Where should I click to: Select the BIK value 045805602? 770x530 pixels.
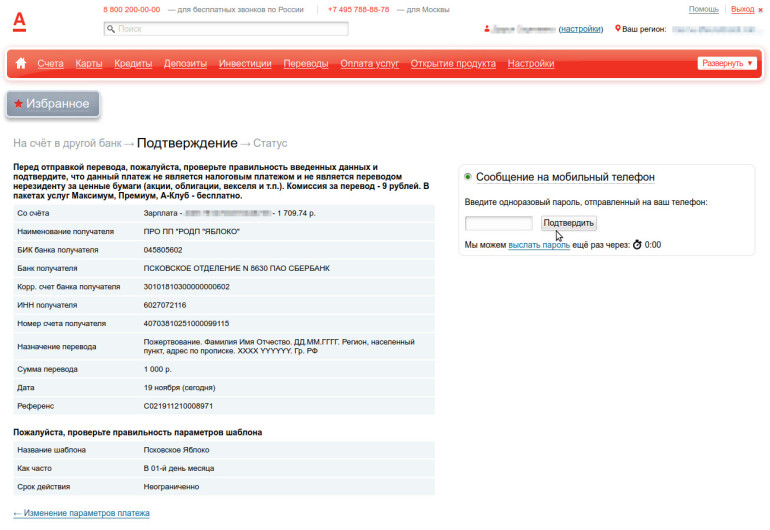[163, 250]
